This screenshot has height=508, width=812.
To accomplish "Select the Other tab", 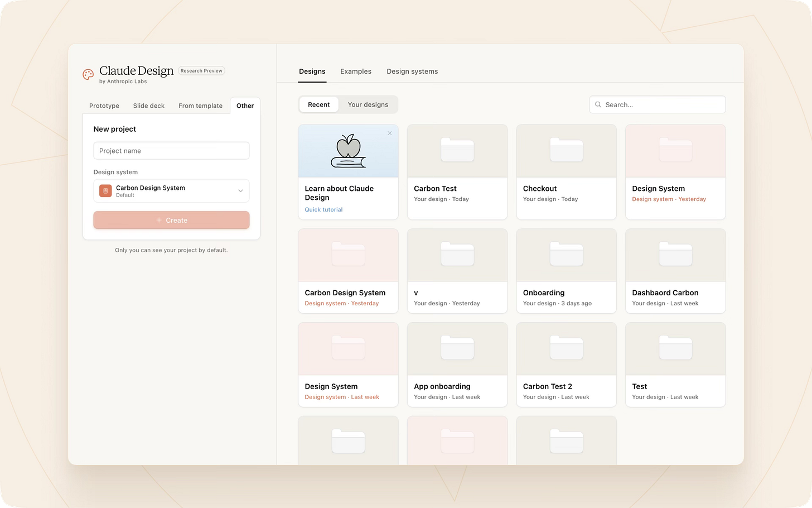I will pos(245,106).
